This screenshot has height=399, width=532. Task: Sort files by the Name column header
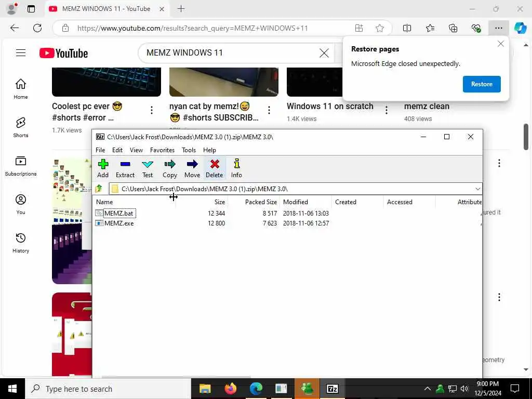tap(134, 202)
